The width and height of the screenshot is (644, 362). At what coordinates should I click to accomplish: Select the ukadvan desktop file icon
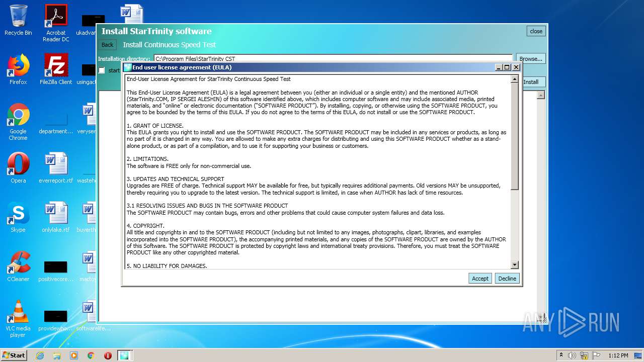pyautogui.click(x=89, y=23)
